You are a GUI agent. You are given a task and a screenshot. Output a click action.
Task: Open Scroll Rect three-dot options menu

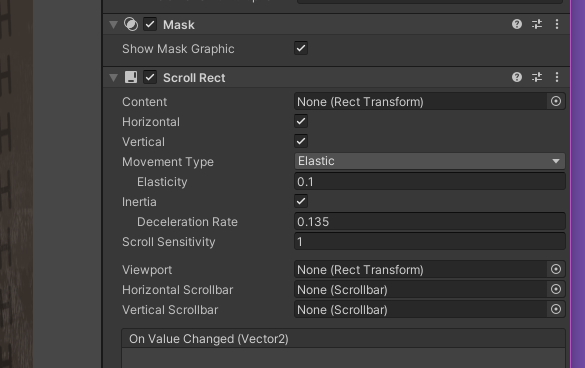click(x=557, y=77)
